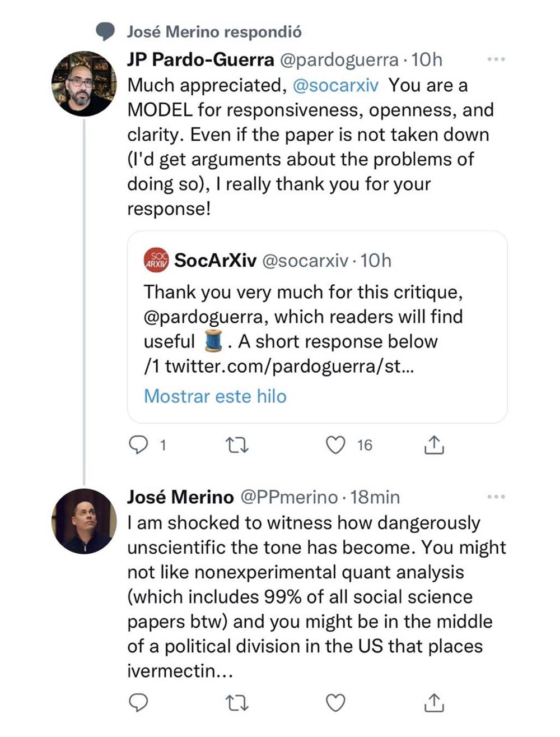The image size is (560, 737).
Task: Reply to José Merino's tweet
Action: 138,702
